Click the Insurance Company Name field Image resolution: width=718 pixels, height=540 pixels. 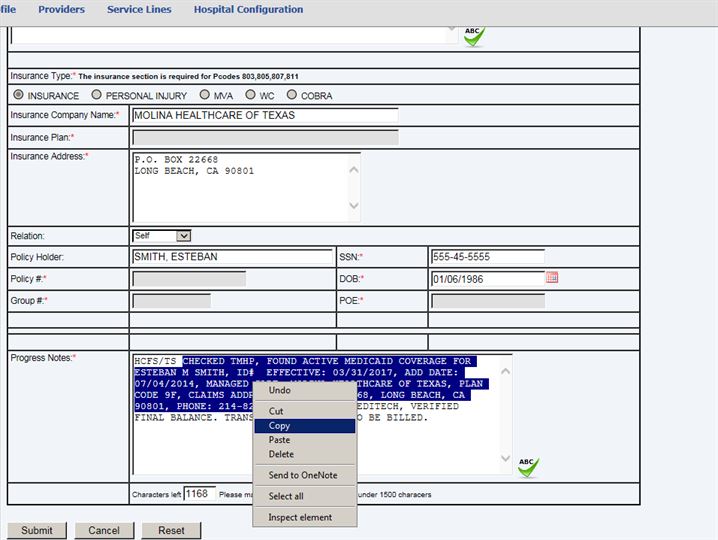pos(264,115)
